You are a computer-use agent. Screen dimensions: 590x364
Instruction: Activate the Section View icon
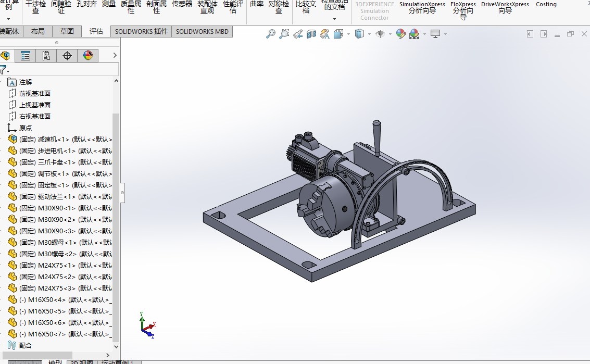[311, 34]
